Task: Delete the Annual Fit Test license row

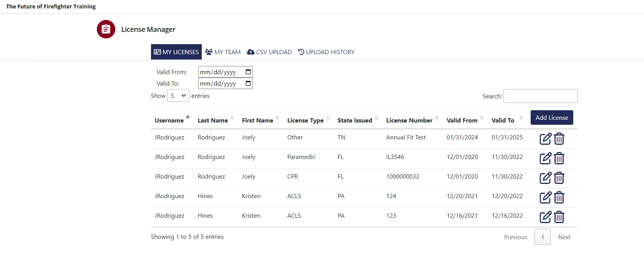Action: pos(559,139)
